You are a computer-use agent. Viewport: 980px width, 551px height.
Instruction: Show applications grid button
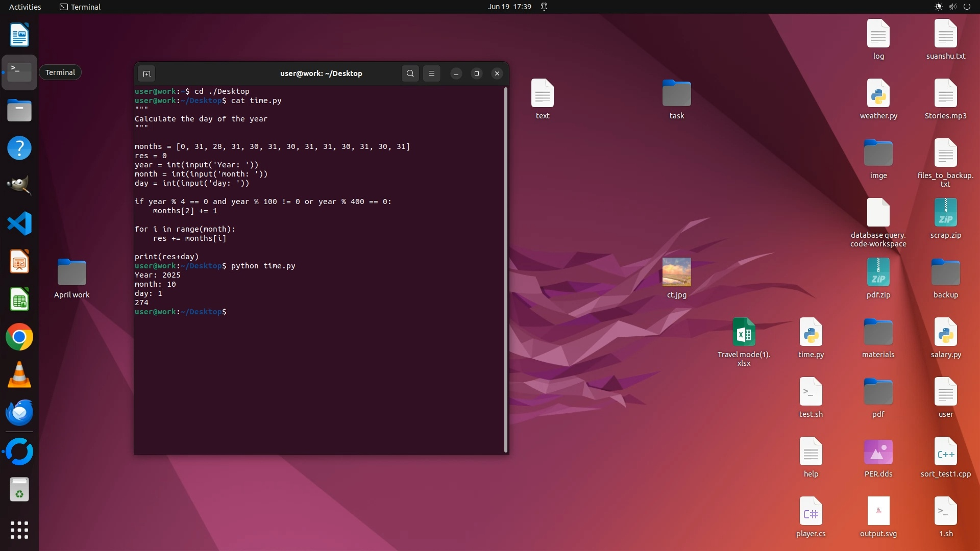(x=19, y=530)
